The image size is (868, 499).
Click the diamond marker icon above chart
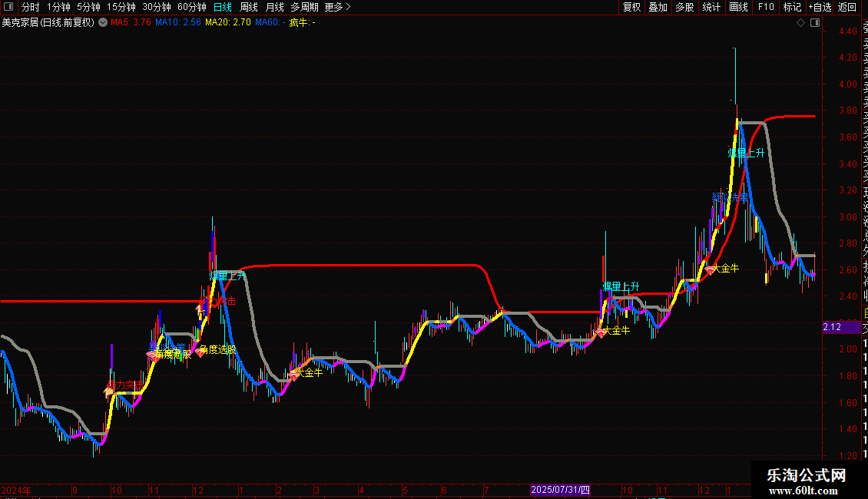click(800, 22)
